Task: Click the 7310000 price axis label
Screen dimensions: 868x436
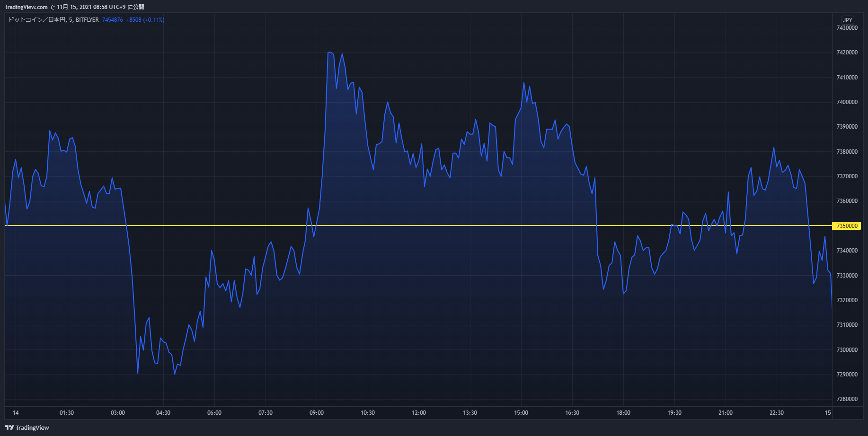Action: (x=847, y=325)
